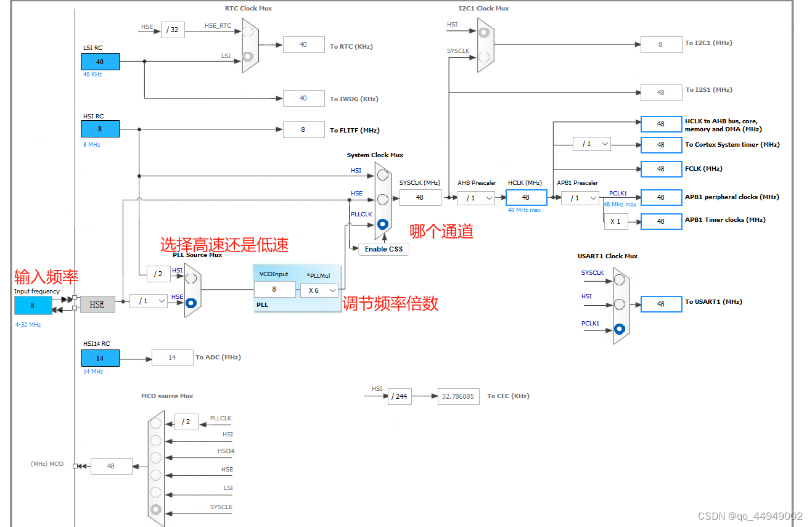This screenshot has height=527, width=812.
Task: Click the HSI RC 8 box
Action: click(100, 129)
